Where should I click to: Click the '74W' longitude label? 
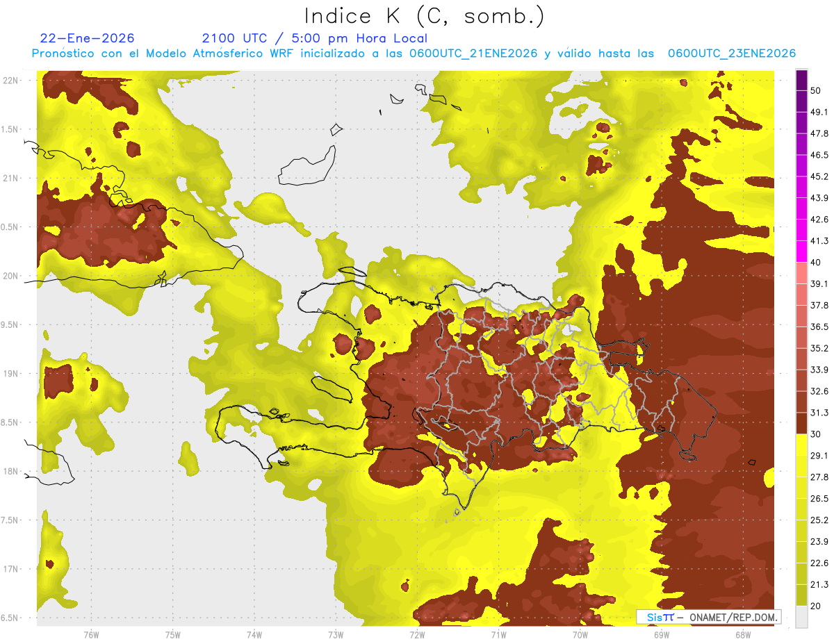click(254, 634)
